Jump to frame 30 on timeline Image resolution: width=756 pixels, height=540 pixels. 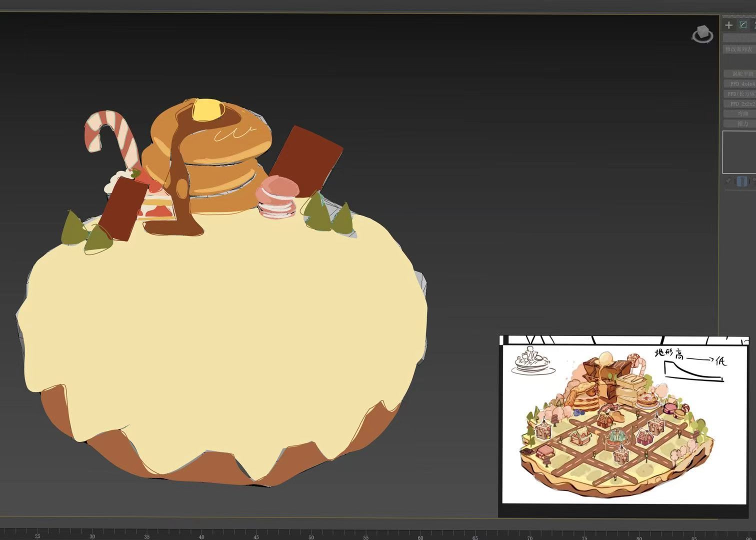(92, 536)
